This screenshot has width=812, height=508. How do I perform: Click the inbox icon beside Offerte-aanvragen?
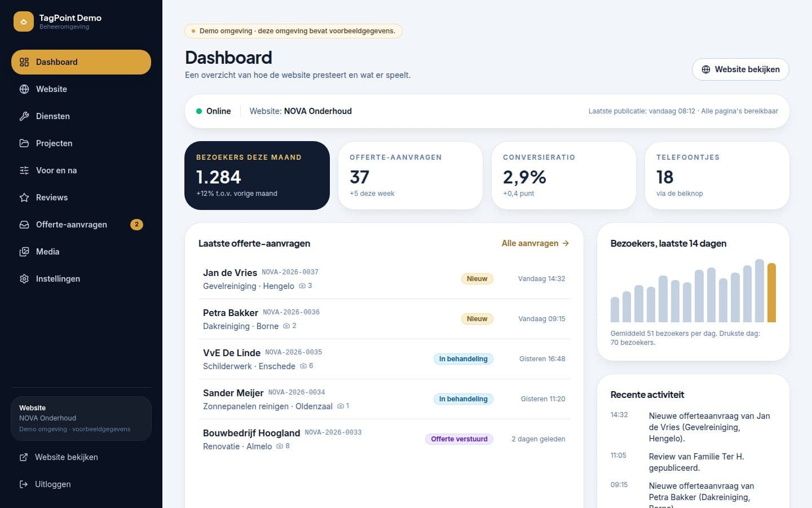point(24,225)
